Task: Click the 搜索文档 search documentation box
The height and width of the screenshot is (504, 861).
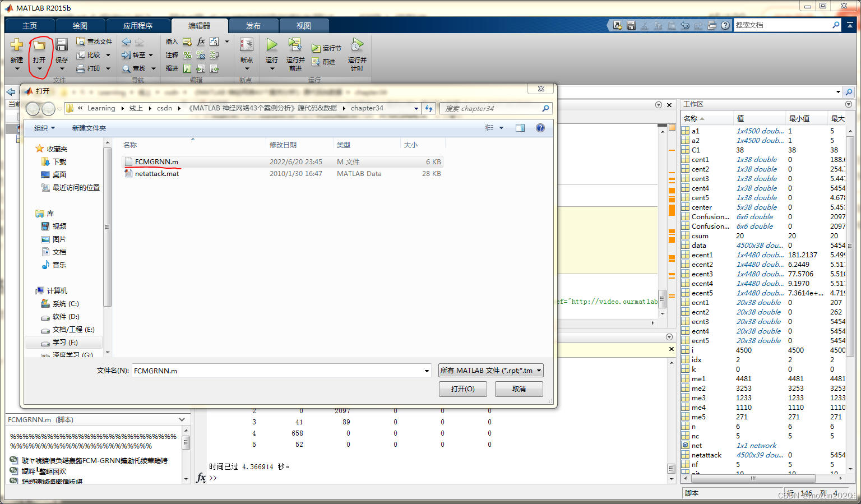Action: coord(788,25)
